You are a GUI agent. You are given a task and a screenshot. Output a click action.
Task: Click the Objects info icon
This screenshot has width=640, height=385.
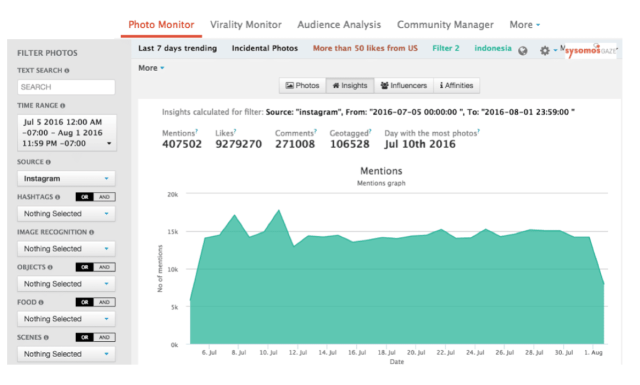point(50,267)
